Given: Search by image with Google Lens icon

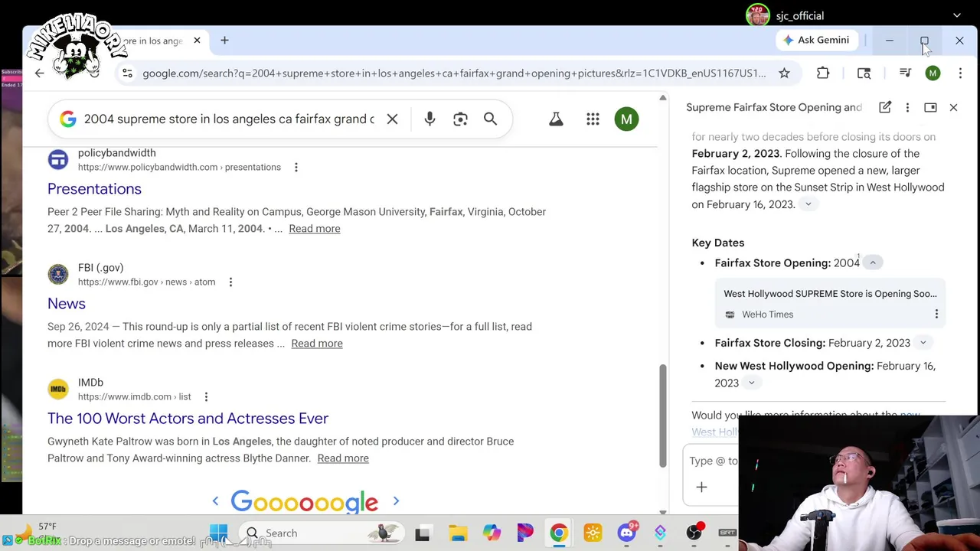Looking at the screenshot, I should pyautogui.click(x=460, y=119).
